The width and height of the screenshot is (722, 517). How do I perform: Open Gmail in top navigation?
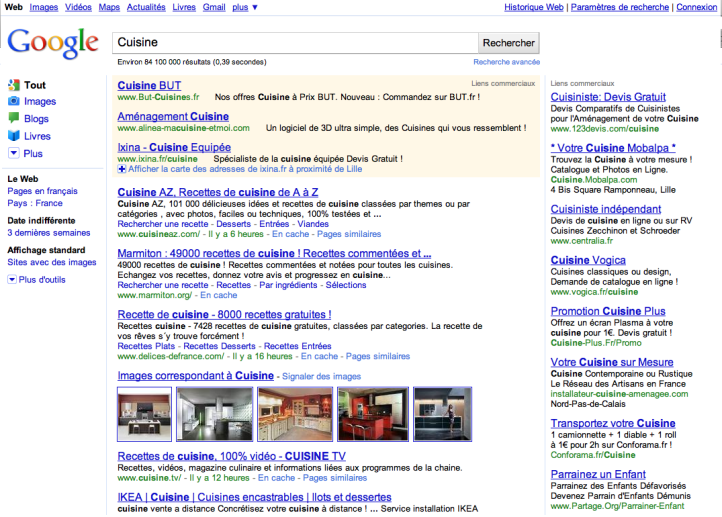click(214, 7)
